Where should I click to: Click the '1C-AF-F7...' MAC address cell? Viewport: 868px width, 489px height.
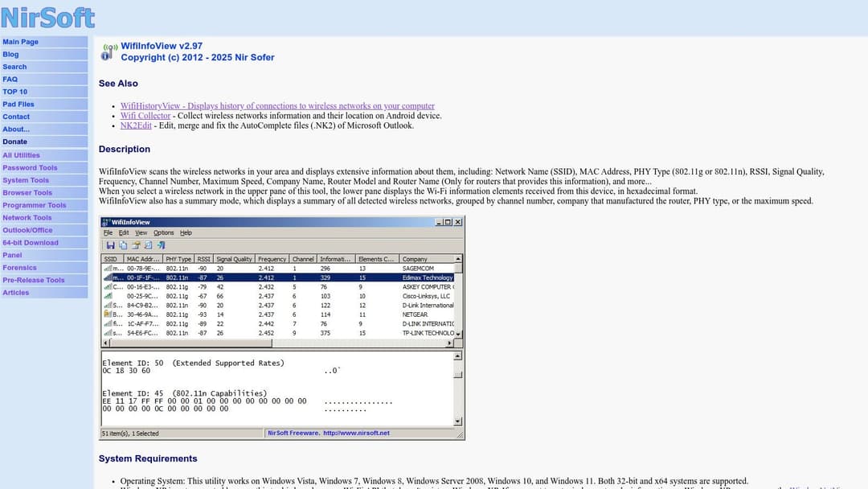coord(143,324)
